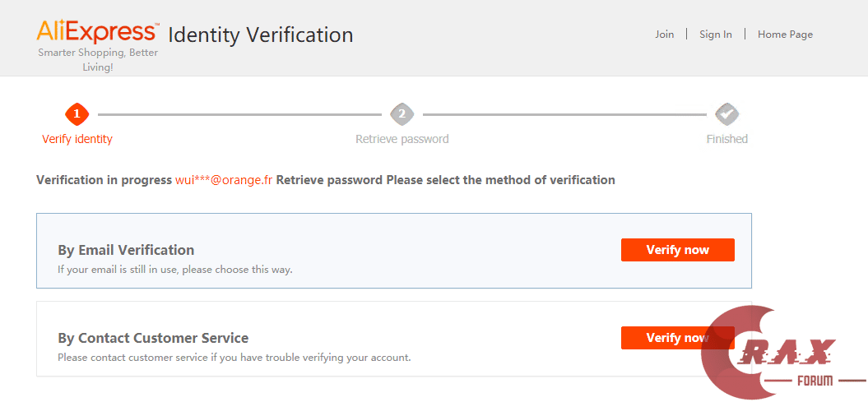Open the Home Page link
The image size is (868, 402).
pos(785,35)
